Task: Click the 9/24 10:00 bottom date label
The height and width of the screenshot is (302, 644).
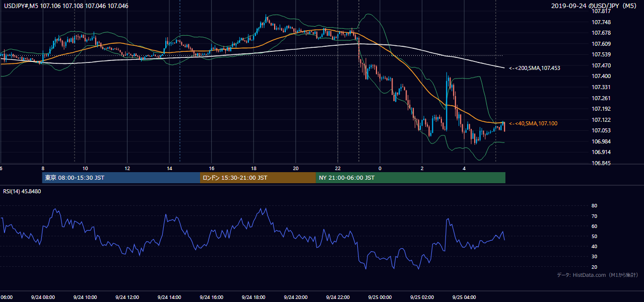Action: [85, 297]
